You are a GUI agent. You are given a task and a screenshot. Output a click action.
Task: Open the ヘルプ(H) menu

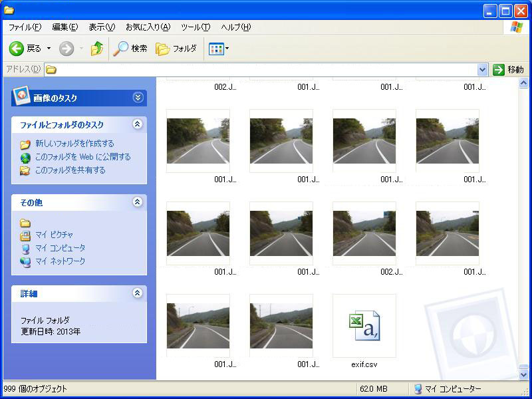[236, 27]
